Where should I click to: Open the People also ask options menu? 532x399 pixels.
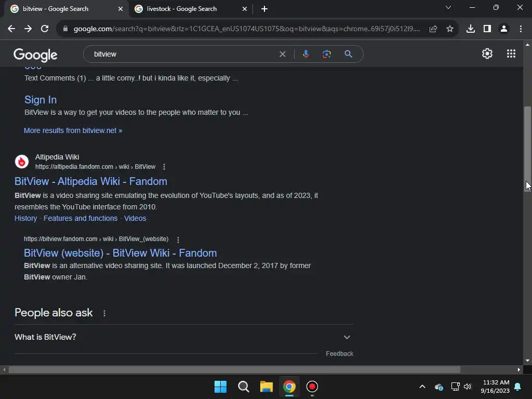(104, 313)
